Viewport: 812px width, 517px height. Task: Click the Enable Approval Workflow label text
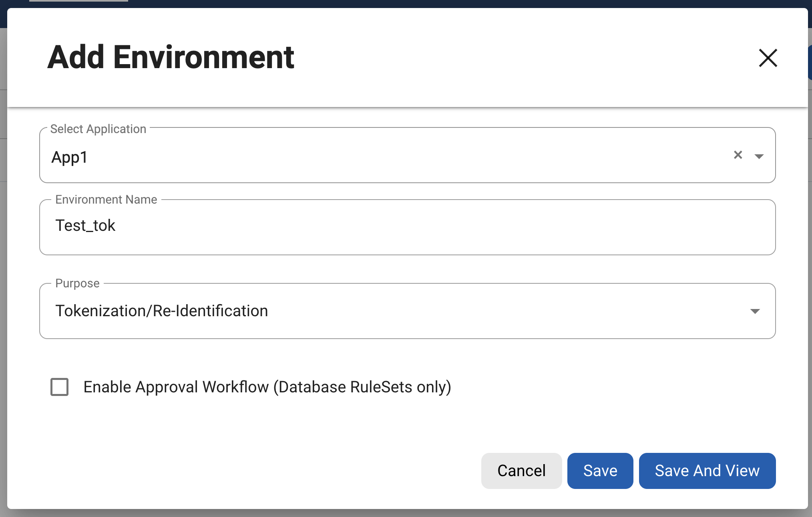click(267, 387)
